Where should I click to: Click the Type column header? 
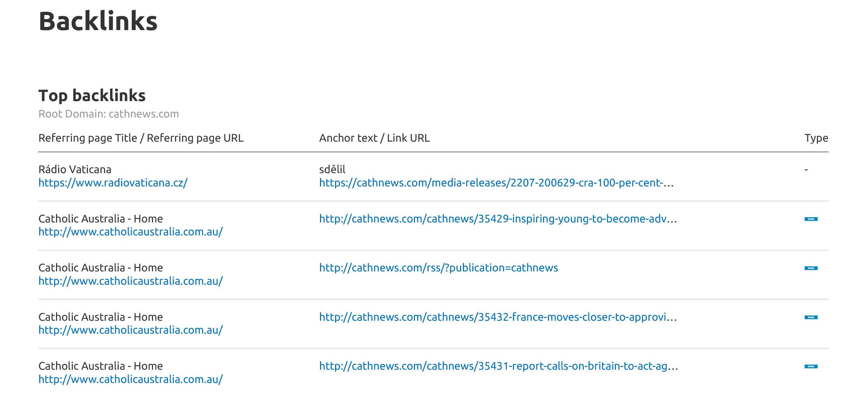[816, 138]
